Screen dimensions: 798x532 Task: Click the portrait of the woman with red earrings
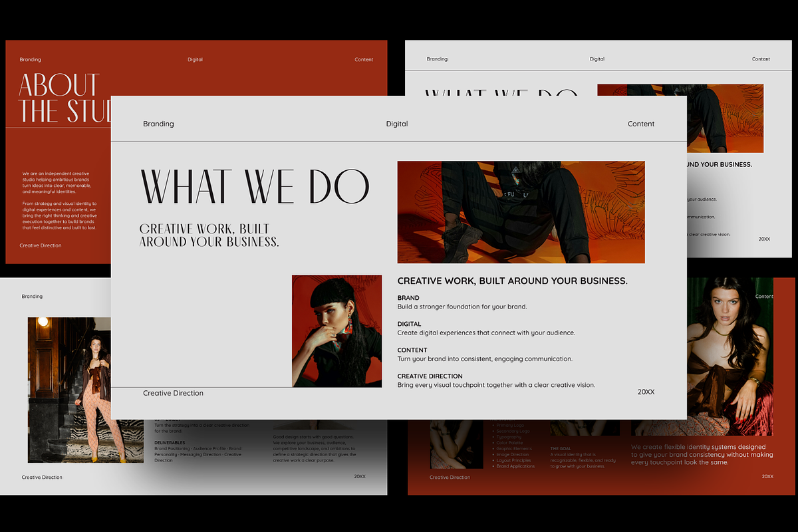coord(336,331)
